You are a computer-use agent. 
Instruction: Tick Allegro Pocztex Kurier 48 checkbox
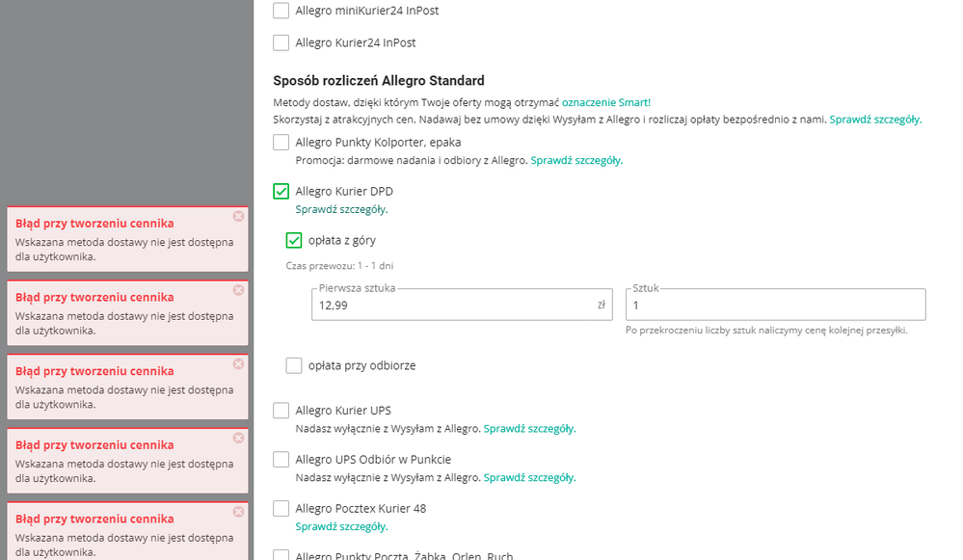pos(281,508)
